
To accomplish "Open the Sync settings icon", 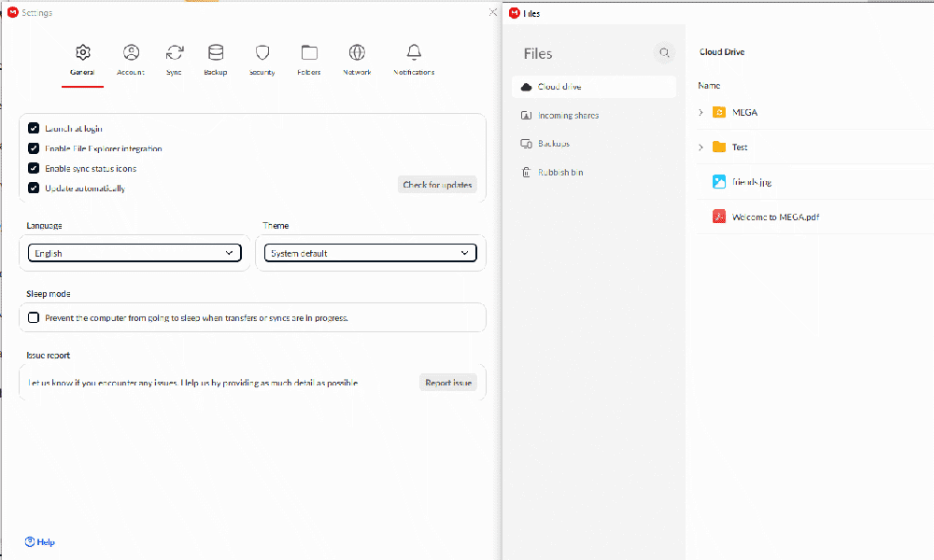I will tap(175, 53).
